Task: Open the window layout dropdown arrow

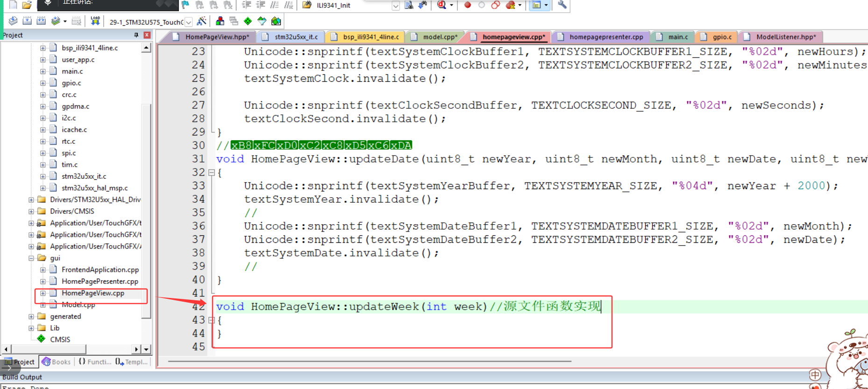Action: (546, 5)
